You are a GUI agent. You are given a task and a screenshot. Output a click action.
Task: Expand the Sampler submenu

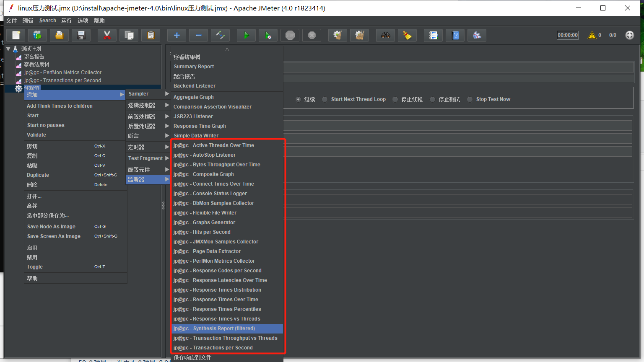pos(148,94)
